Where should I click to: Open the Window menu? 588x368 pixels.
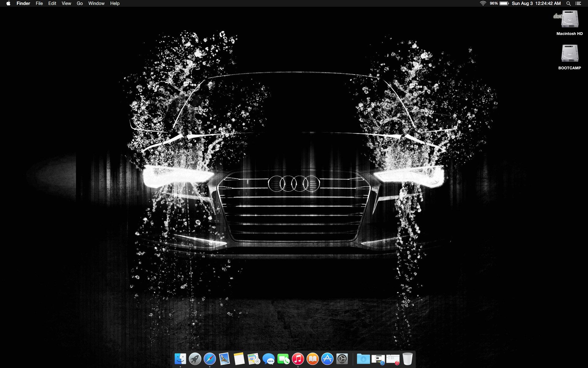[96, 3]
